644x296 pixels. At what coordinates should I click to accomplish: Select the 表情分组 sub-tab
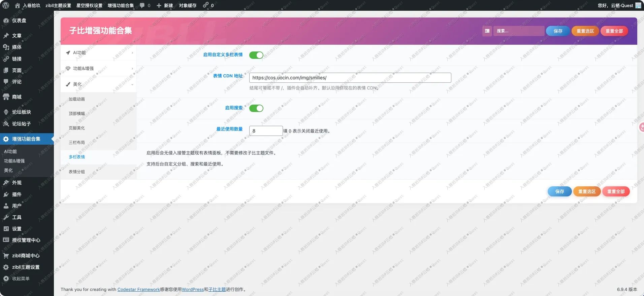tap(98, 172)
